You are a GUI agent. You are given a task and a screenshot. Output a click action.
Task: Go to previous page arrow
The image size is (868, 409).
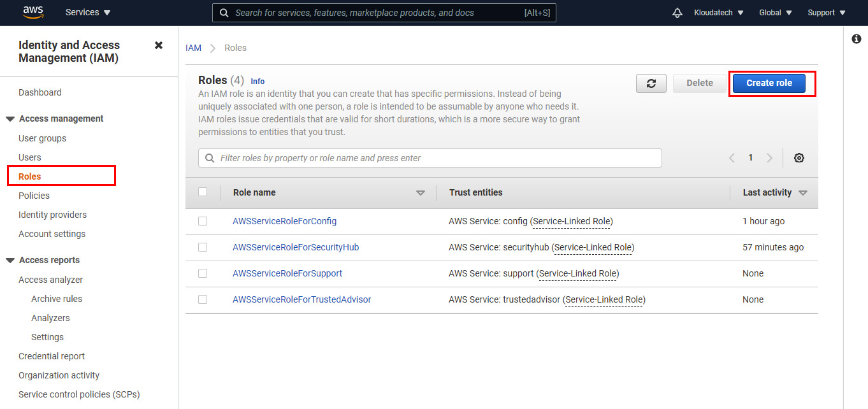click(x=732, y=158)
